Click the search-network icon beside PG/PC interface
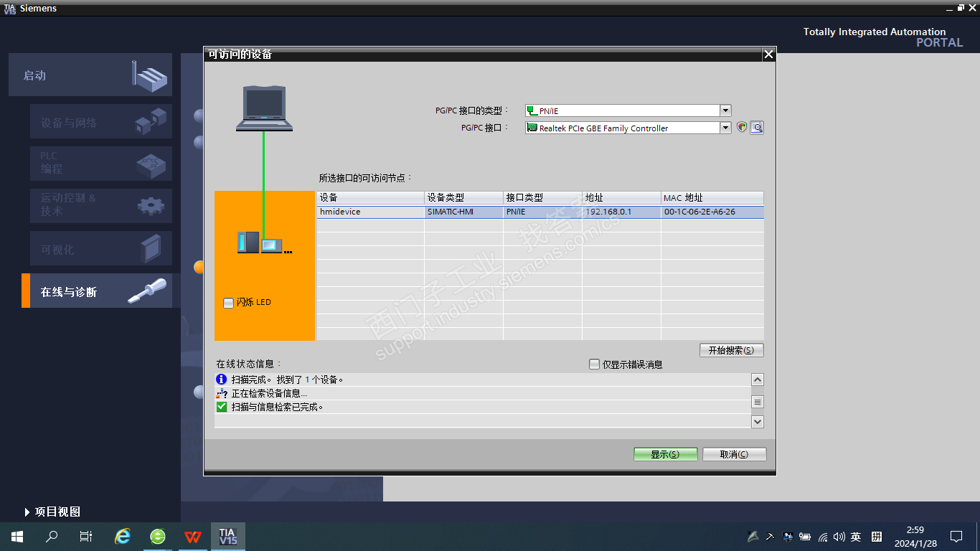The image size is (980, 551). (757, 128)
